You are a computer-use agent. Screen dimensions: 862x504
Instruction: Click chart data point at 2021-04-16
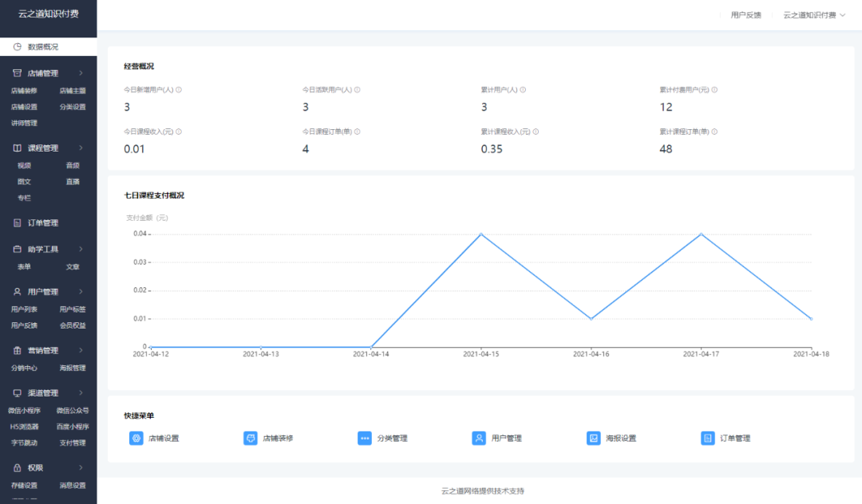[x=591, y=318]
